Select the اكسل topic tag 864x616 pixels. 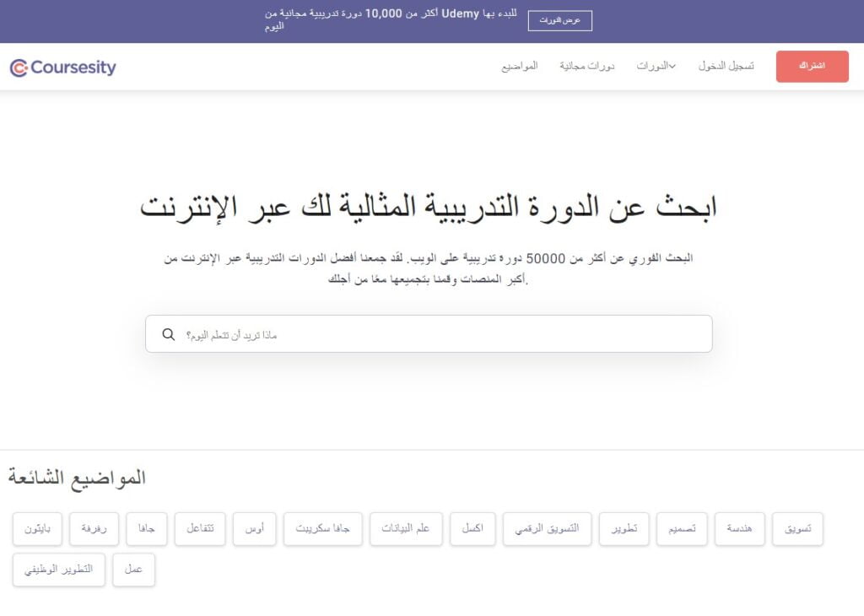472,528
